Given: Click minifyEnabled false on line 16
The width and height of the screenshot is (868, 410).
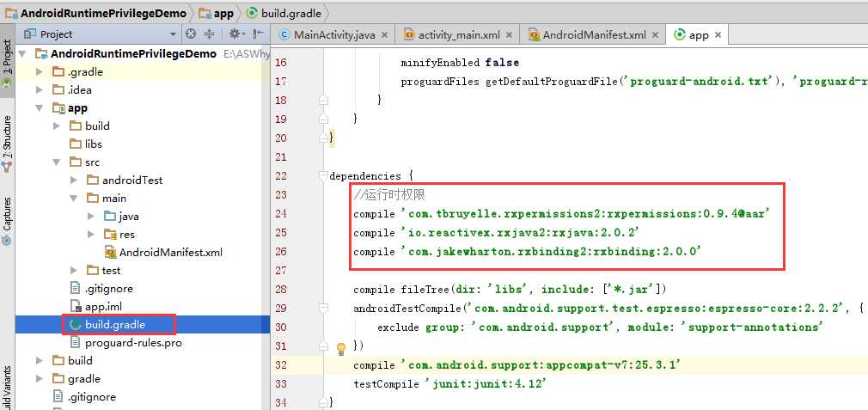Looking at the screenshot, I should [460, 63].
